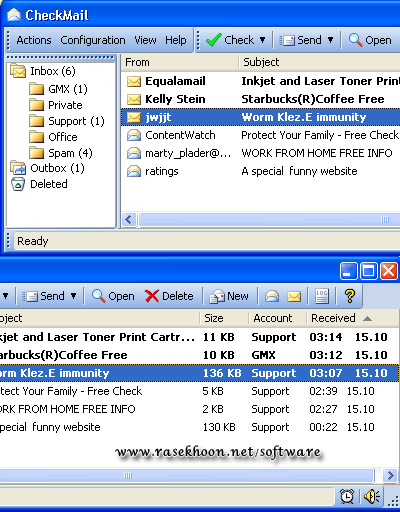Click the Support account cell in the 11 KB row
400x512 pixels.
[274, 337]
